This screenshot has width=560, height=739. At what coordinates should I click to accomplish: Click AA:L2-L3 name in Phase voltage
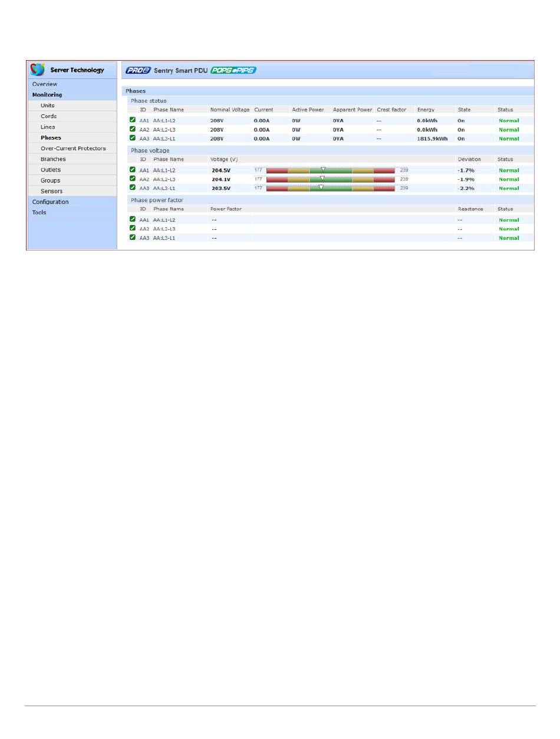164,179
